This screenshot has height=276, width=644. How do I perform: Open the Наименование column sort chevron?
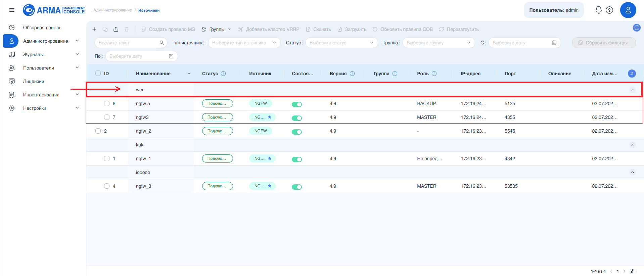189,74
